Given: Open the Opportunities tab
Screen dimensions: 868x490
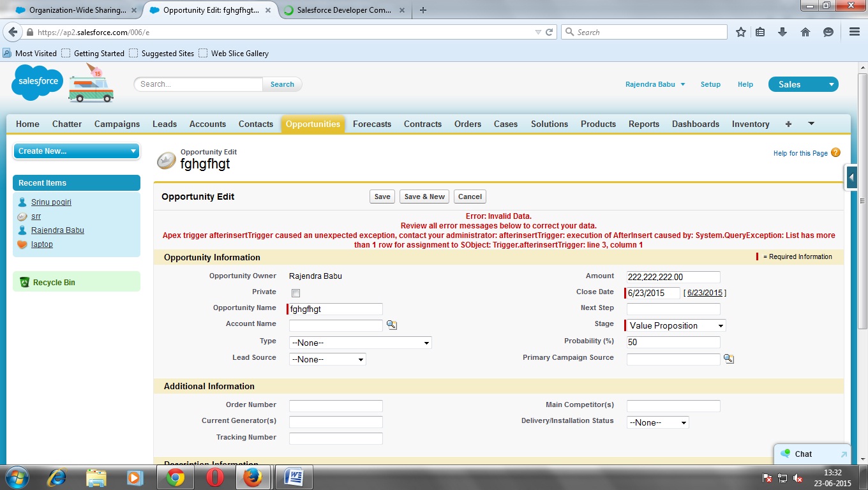Looking at the screenshot, I should coord(313,124).
